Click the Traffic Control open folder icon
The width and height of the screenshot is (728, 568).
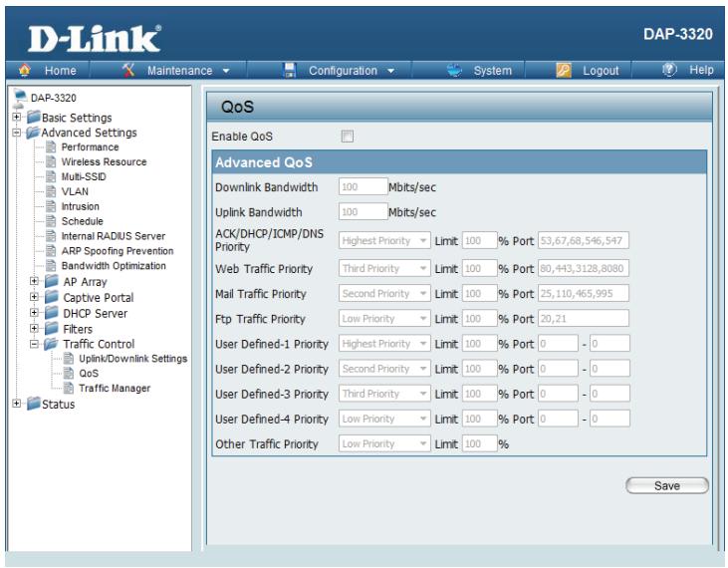pyautogui.click(x=51, y=344)
